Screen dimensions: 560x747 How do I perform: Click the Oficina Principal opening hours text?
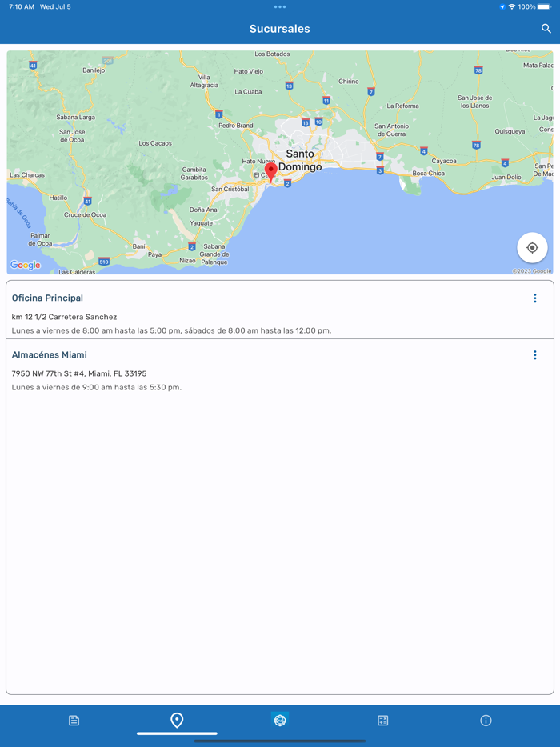coord(171,330)
